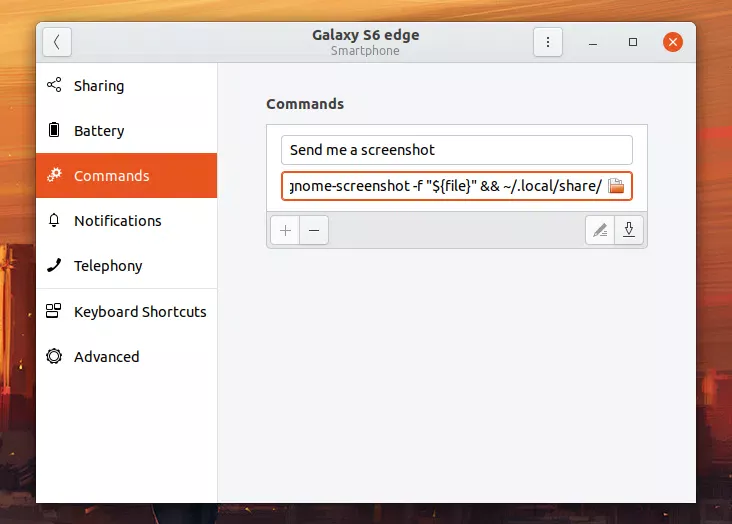Open Battery settings in sidebar
Viewport: 732px width, 524px height.
[x=127, y=130]
